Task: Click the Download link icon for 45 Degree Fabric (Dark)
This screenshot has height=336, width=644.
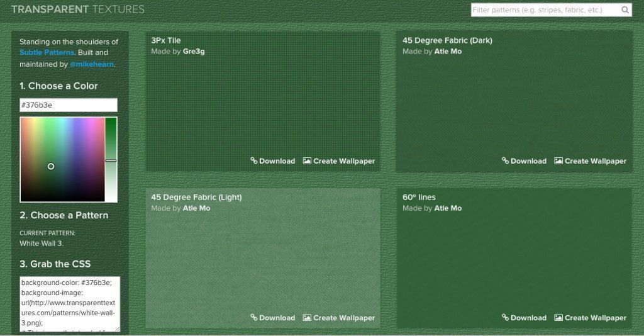Action: (x=505, y=160)
